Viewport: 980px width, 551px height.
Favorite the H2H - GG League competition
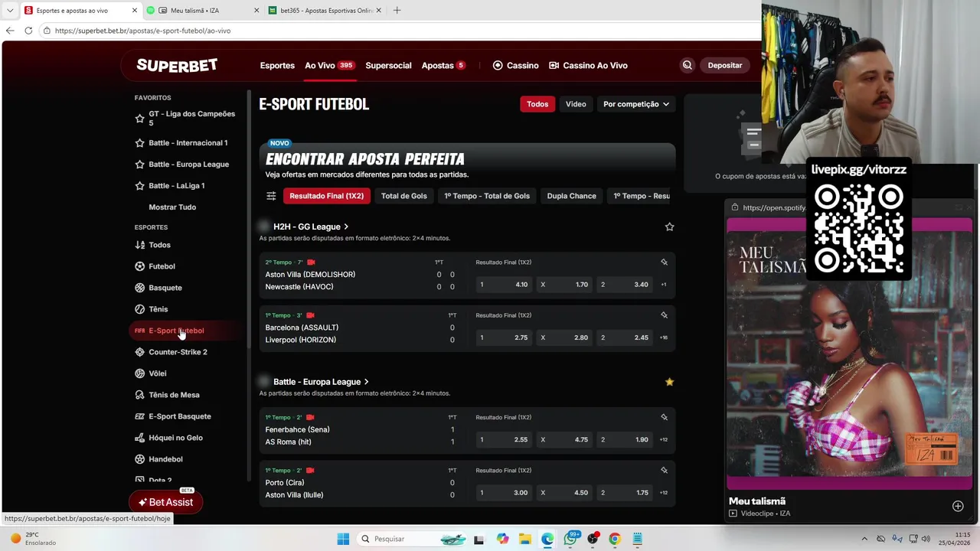(669, 227)
